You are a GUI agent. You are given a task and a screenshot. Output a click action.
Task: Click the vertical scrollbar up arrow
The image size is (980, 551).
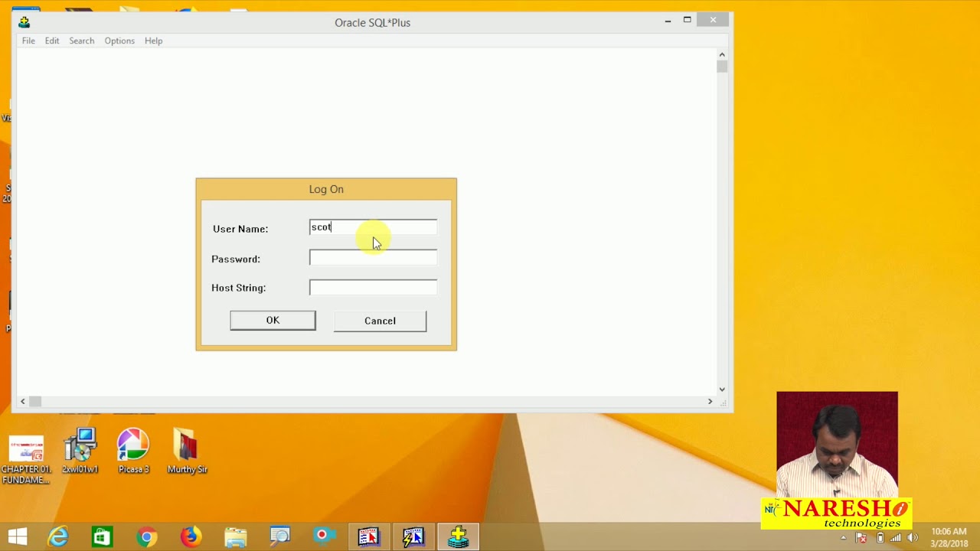pos(722,54)
